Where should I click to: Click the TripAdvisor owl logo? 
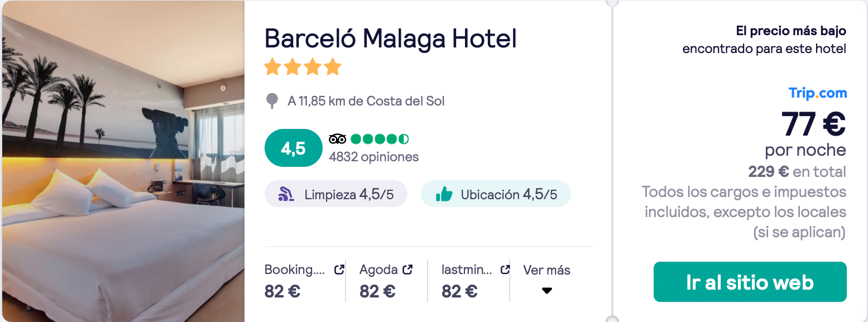(338, 139)
